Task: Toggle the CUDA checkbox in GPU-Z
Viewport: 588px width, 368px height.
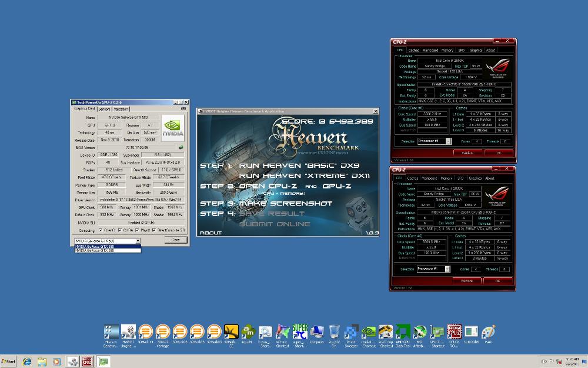Action: (119, 230)
